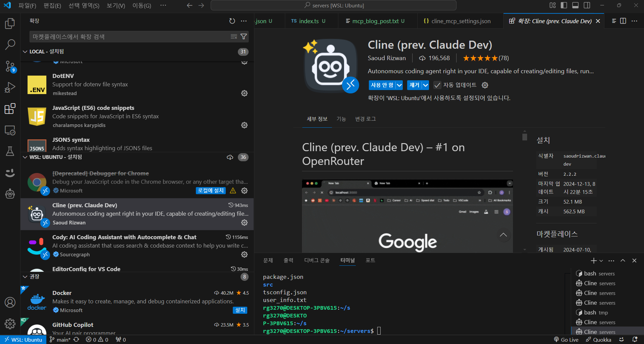Viewport: 644px width, 344px height.
Task: Maximize the terminal panel size
Action: point(623,261)
